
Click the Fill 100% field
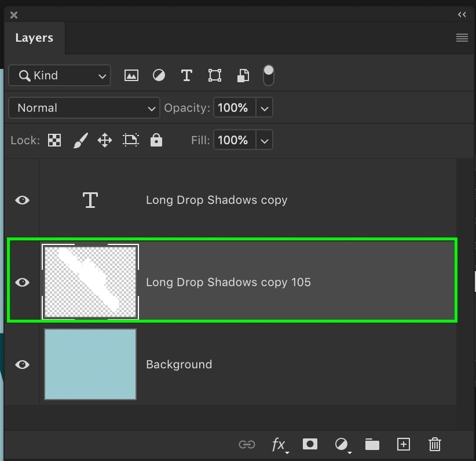point(235,140)
